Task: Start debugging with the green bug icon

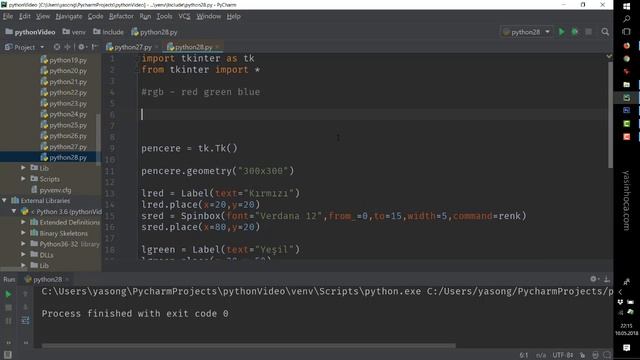Action: (575, 32)
